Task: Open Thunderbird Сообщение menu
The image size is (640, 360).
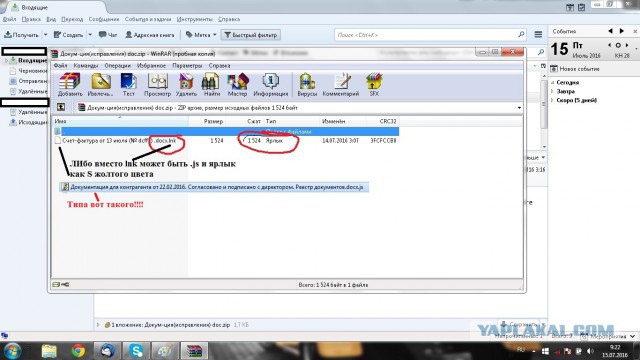Action: coord(104,19)
